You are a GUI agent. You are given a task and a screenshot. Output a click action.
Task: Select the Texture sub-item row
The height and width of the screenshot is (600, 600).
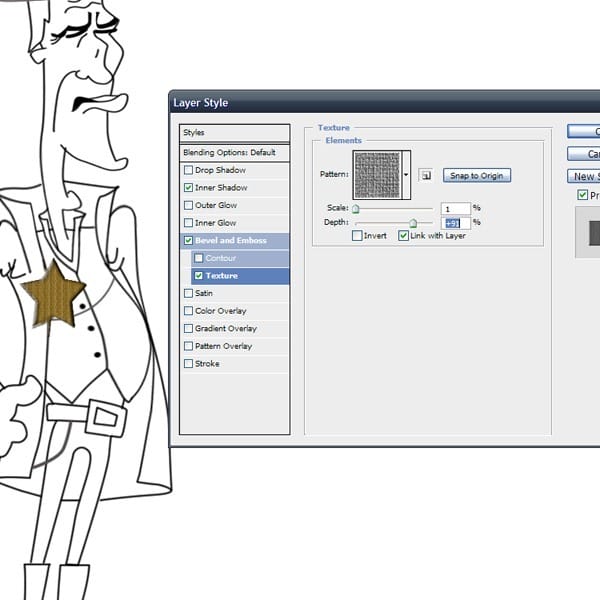click(x=240, y=276)
